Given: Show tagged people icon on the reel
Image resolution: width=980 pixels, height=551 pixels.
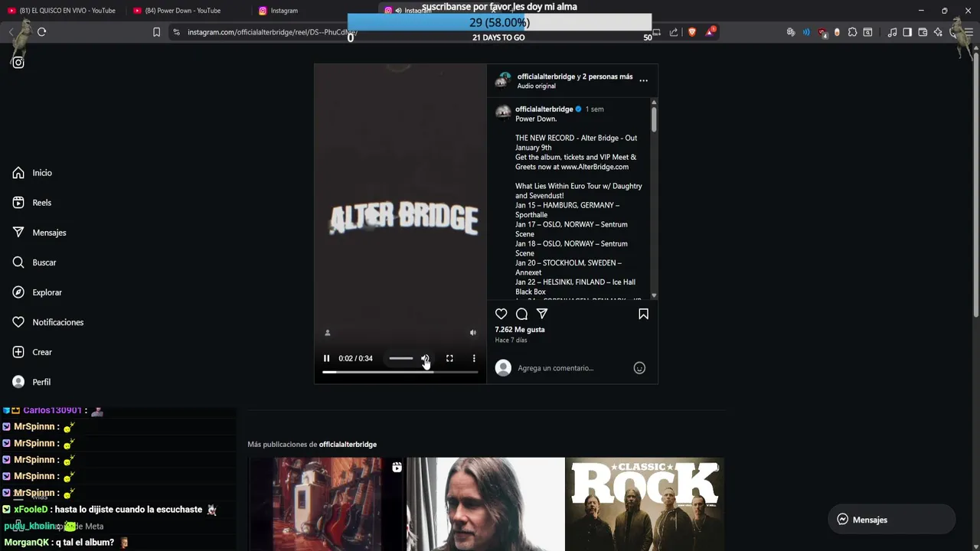Looking at the screenshot, I should tap(328, 333).
